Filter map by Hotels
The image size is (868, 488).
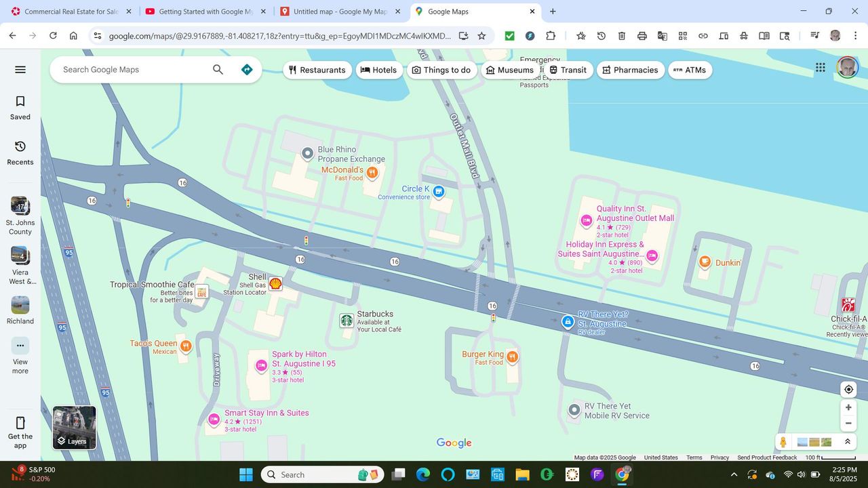378,70
